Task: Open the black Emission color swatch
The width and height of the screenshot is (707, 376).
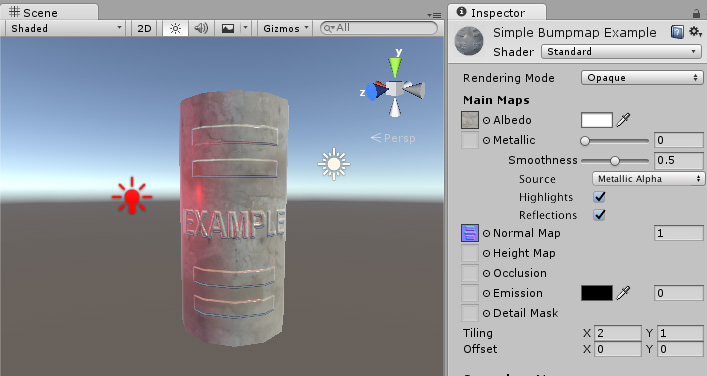Action: [597, 293]
